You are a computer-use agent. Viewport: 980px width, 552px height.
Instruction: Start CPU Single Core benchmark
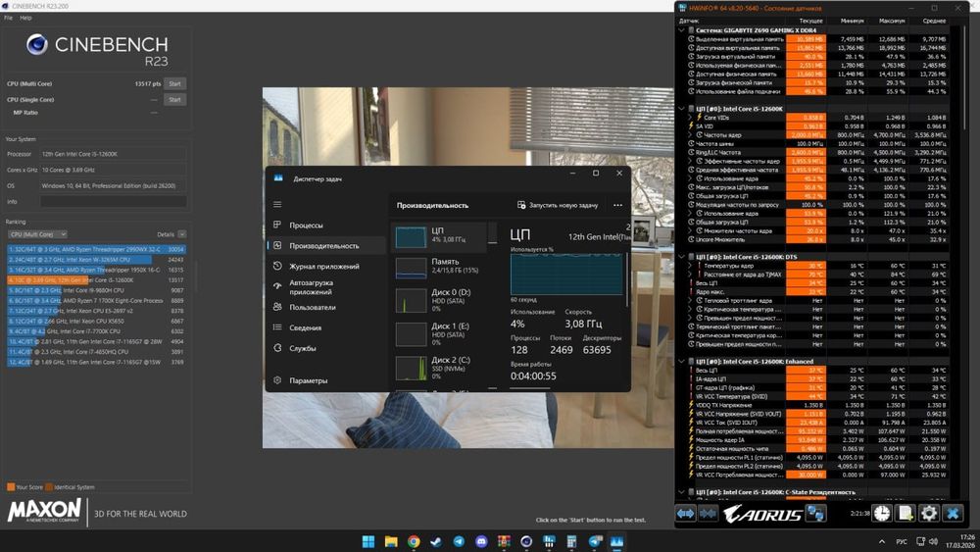click(x=175, y=99)
